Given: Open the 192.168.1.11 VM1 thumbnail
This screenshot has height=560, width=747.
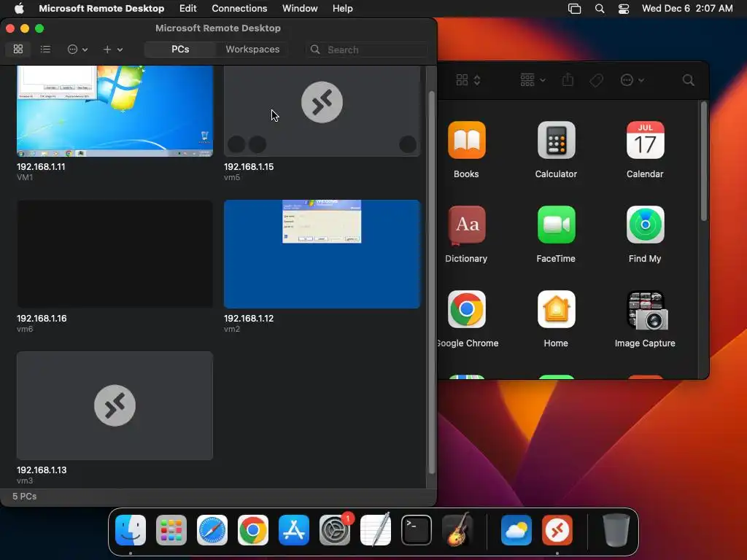Looking at the screenshot, I should click(115, 111).
